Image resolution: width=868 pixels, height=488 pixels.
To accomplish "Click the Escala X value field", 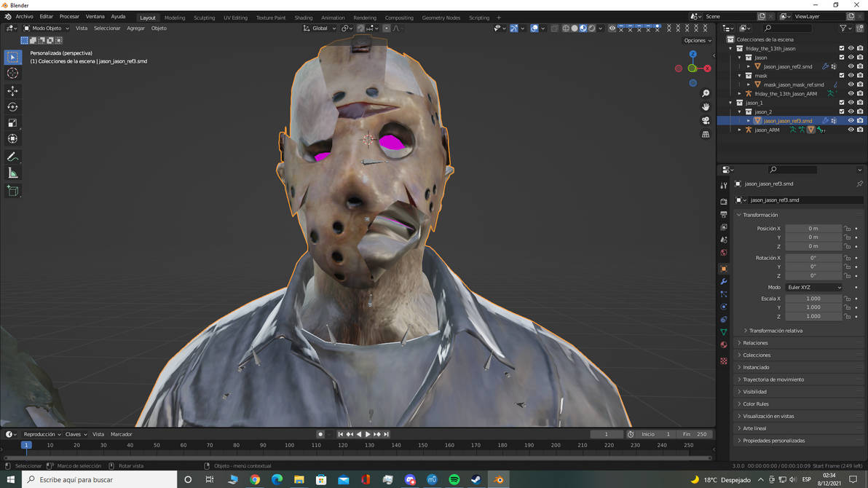I will [813, 299].
